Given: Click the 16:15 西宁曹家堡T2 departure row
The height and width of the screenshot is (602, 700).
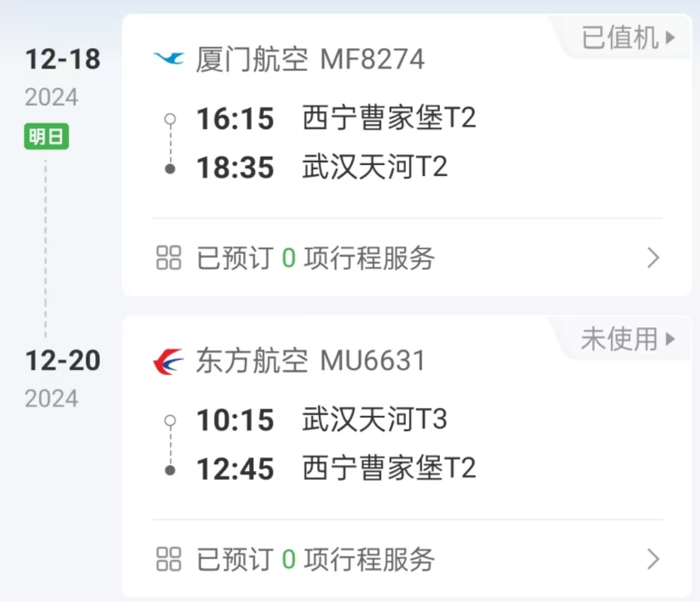Looking at the screenshot, I should click(x=336, y=119).
